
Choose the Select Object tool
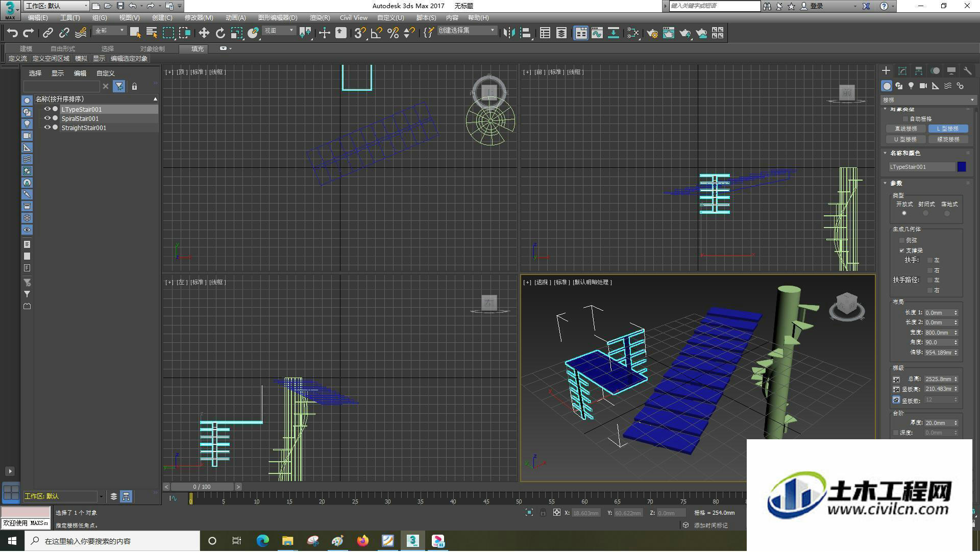[135, 33]
